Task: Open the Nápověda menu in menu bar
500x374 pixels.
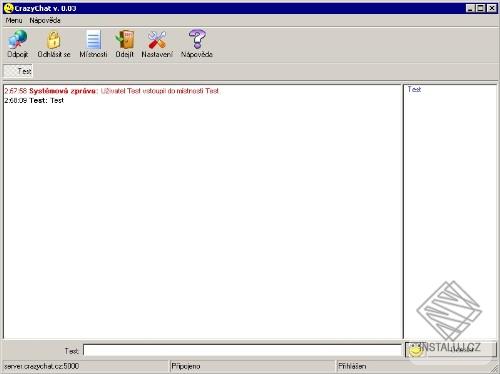Action: tap(45, 20)
